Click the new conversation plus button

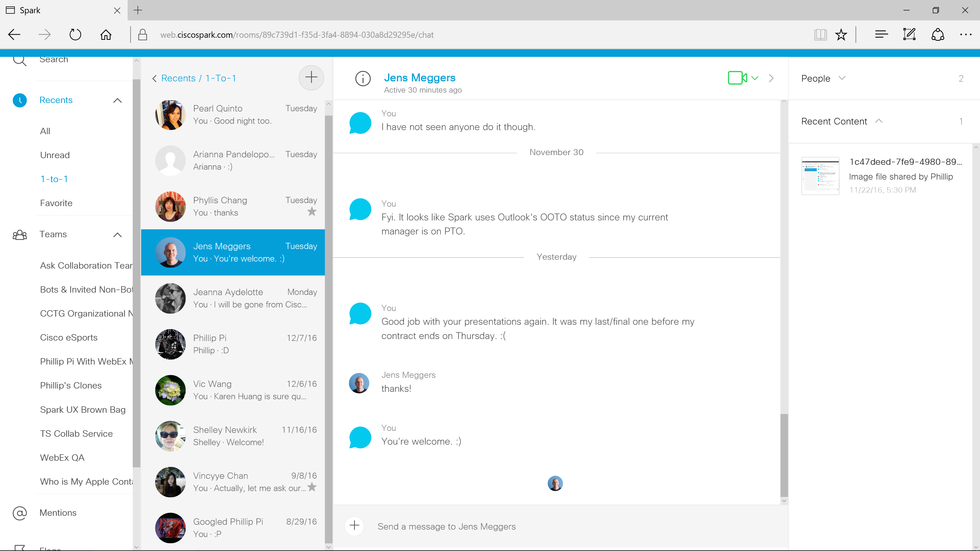[x=311, y=78]
